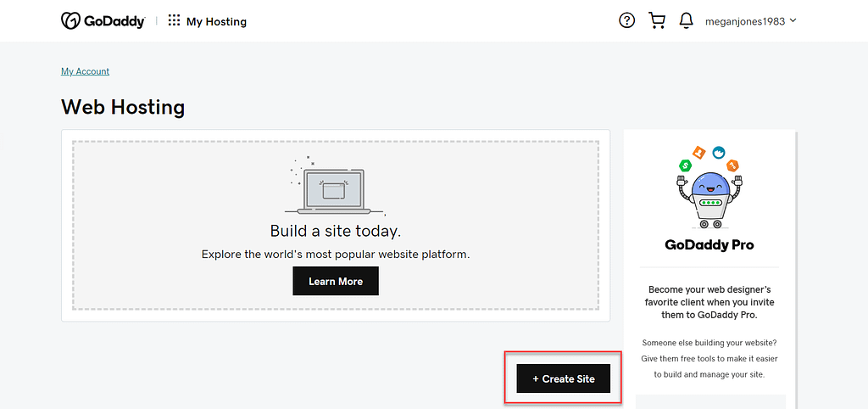Click the GoDaddy Pro title text
The image size is (868, 409).
pyautogui.click(x=709, y=245)
